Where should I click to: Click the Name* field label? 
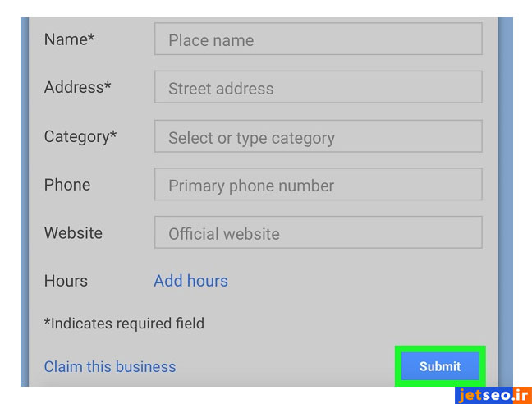click(x=70, y=39)
